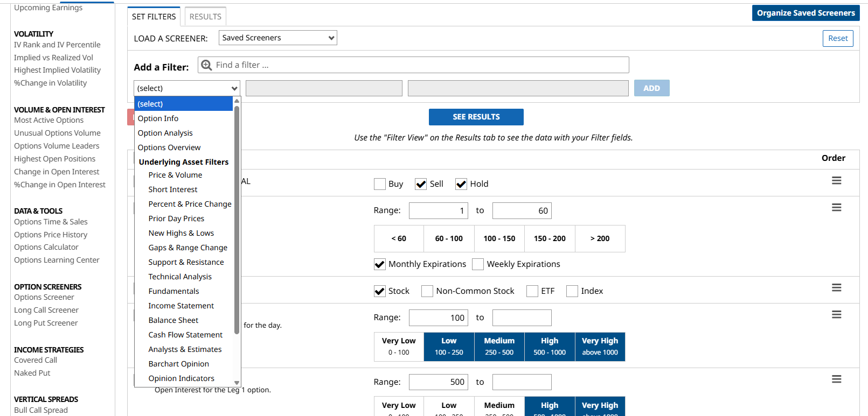Click the reorder handle on the Stock/ETF row
Screen dimensions: 868x416
pyautogui.click(x=836, y=288)
